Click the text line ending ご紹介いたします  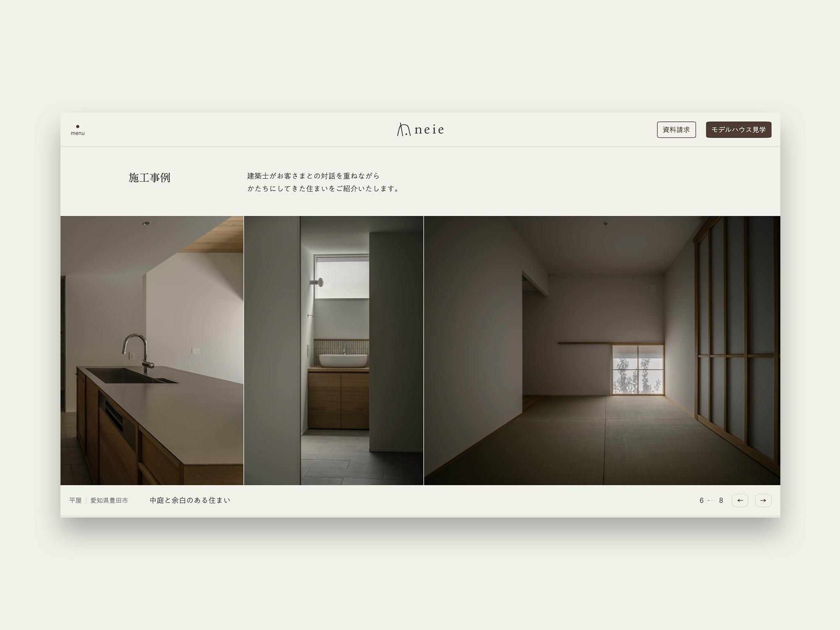pyautogui.click(x=323, y=189)
